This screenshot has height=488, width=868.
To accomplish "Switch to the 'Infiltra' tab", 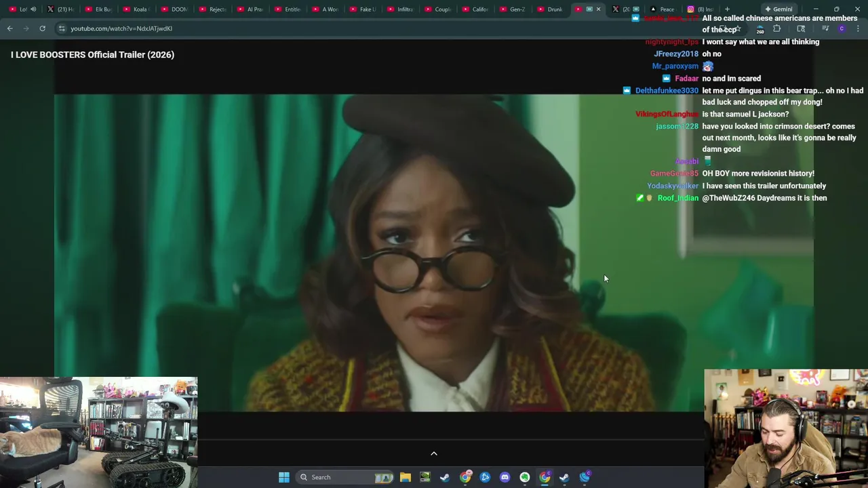I will point(400,9).
